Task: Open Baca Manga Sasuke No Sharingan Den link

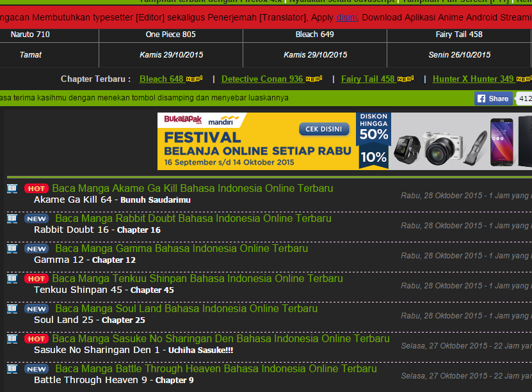Action: 221,339
